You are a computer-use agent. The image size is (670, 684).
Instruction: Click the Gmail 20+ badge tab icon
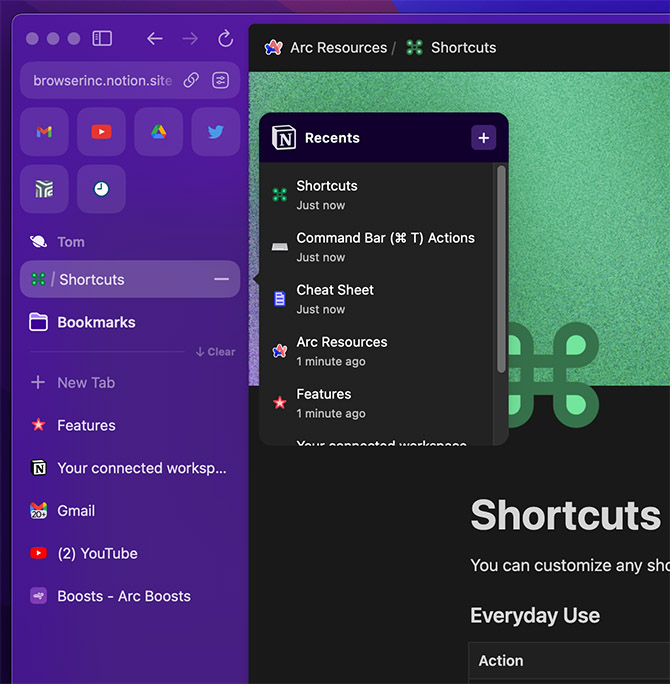(38, 510)
